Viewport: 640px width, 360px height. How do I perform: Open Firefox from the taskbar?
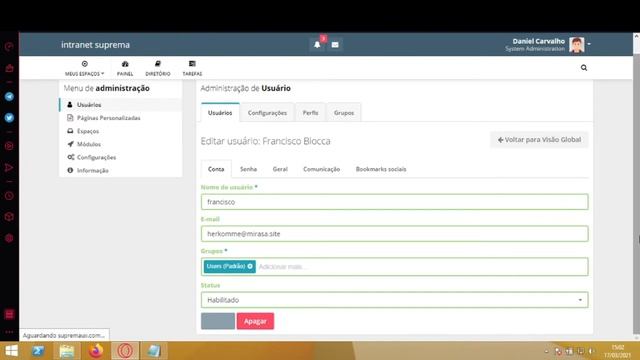click(x=96, y=351)
